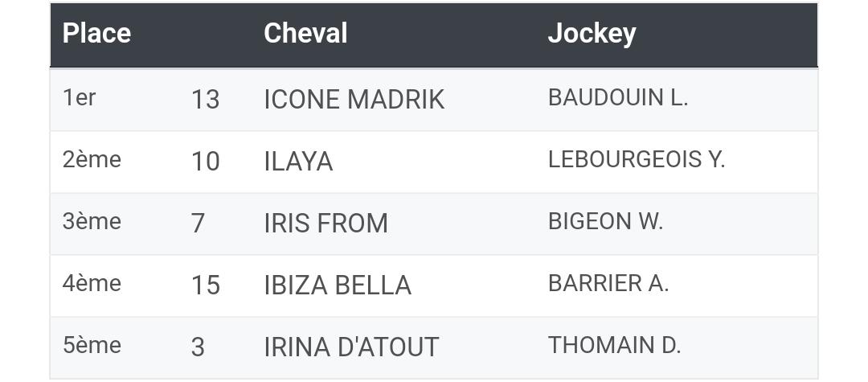Click the 2ème place cell
The height and width of the screenshot is (382, 868).
tap(92, 159)
